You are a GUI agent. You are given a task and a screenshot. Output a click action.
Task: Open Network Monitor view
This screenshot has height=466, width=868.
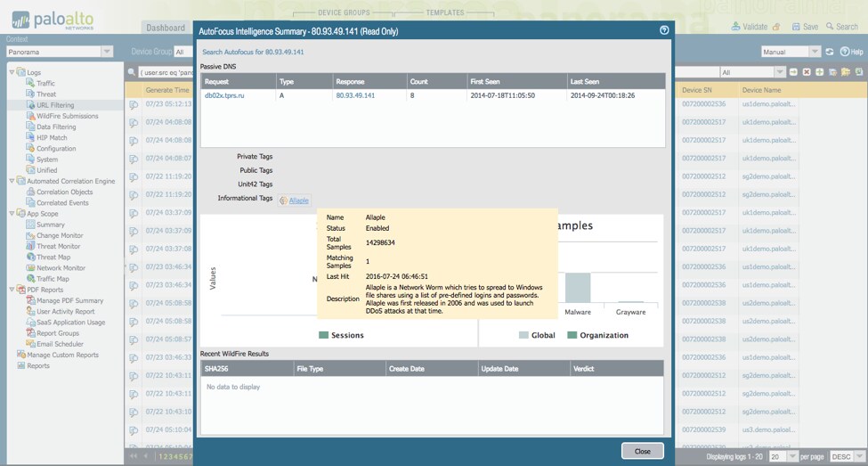click(x=61, y=267)
